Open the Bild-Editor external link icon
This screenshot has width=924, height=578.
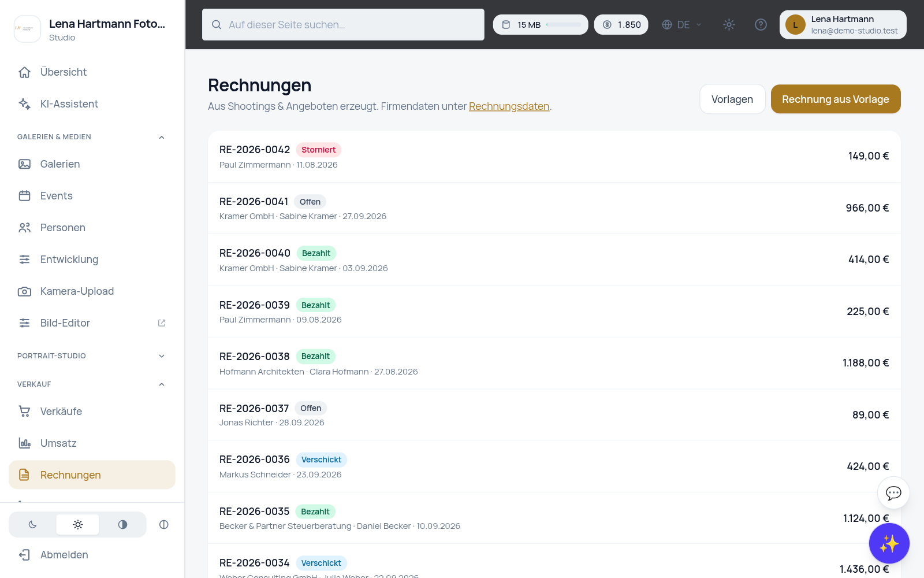point(162,323)
